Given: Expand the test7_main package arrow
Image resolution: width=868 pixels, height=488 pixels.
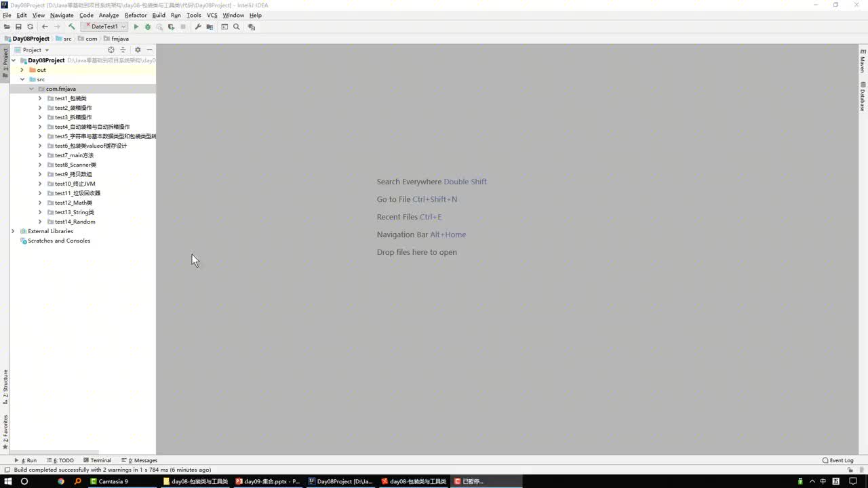Looking at the screenshot, I should pyautogui.click(x=40, y=155).
